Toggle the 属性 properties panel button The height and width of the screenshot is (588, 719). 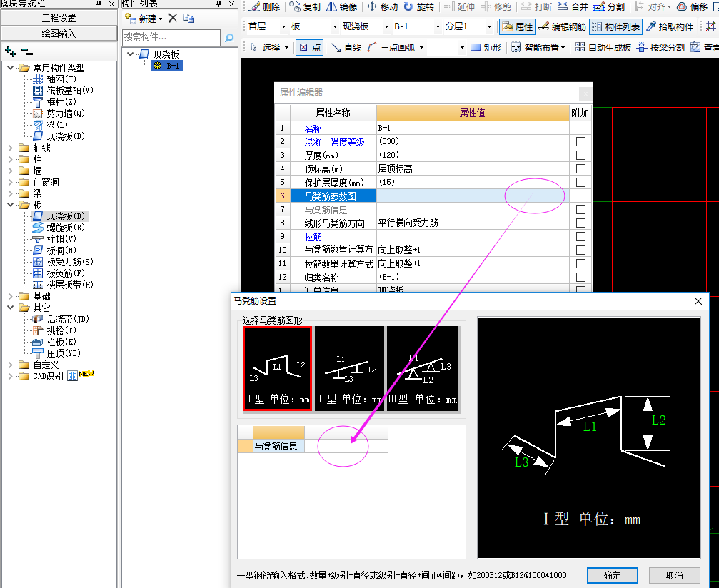point(517,26)
